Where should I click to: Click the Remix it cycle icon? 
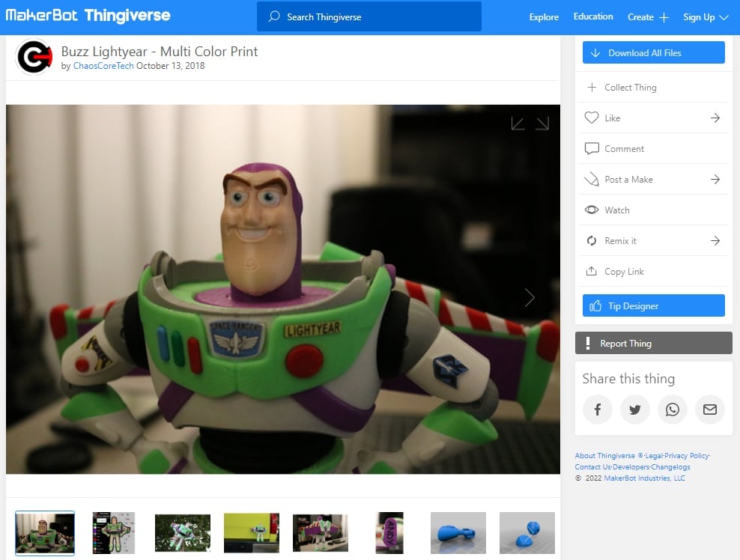tap(592, 240)
